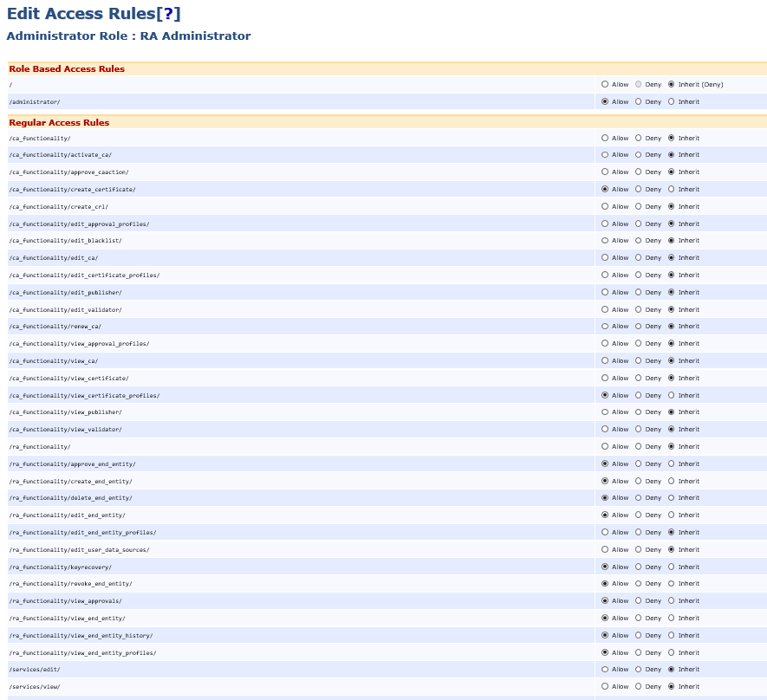Screen dimensions: 767x700
Task: Deny /ca_functionality/edit_ca/ rule
Action: click(x=639, y=257)
